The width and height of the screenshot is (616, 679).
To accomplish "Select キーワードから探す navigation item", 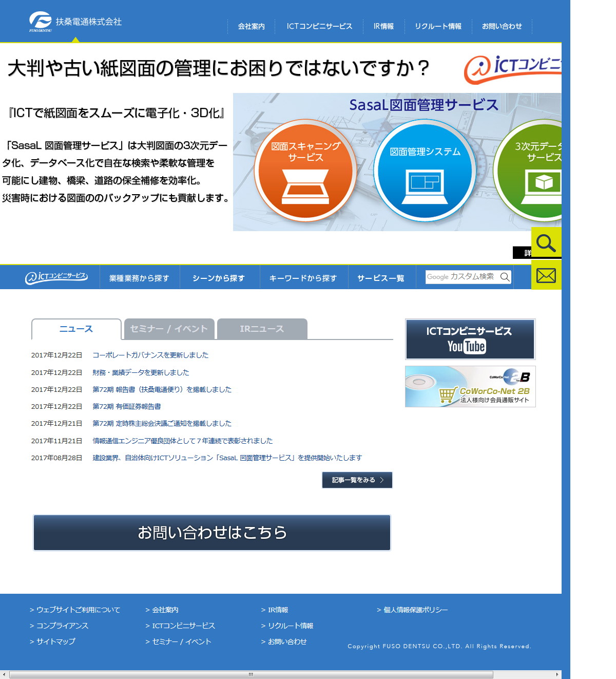I will click(303, 278).
